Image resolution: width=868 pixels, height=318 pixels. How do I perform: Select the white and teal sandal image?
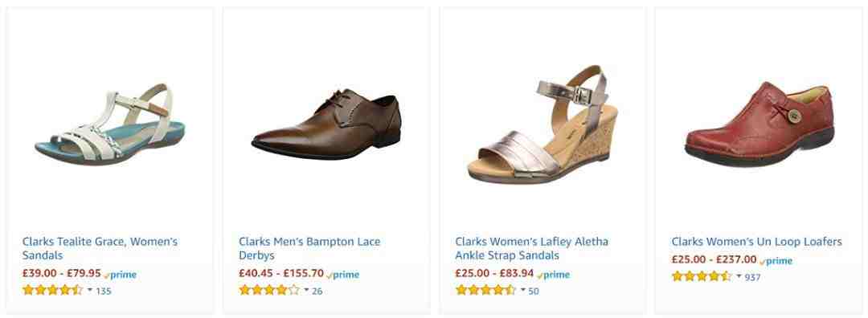(x=109, y=124)
